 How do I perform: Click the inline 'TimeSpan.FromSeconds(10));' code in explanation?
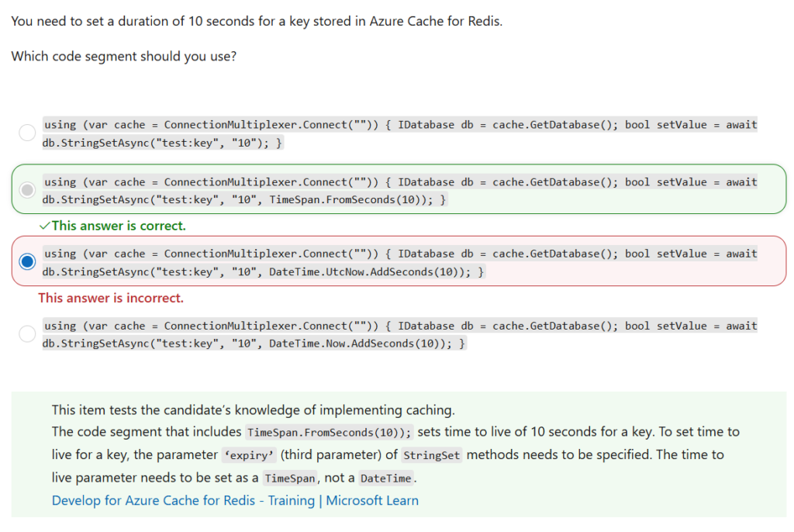329,433
